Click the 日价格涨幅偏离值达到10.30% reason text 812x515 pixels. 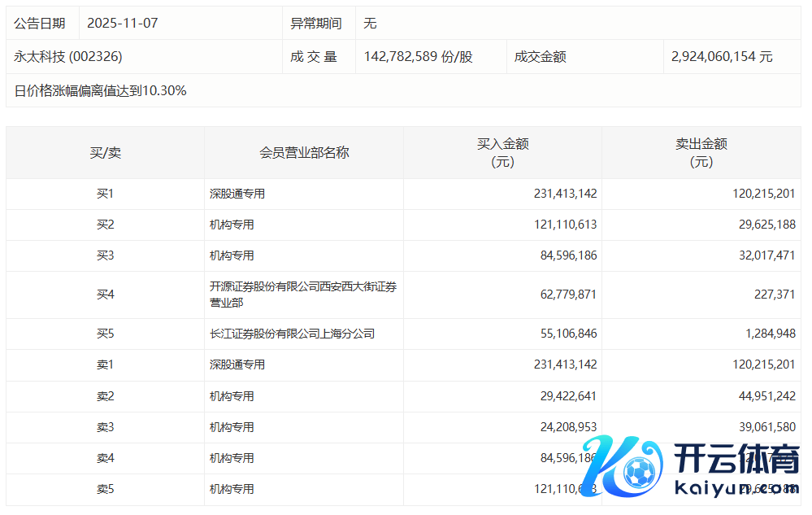point(101,90)
